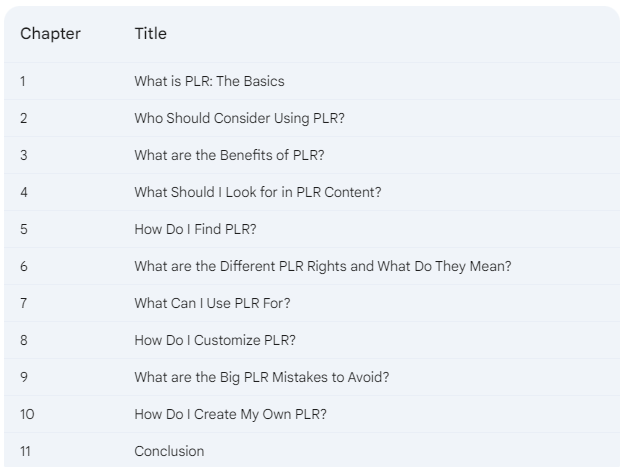
Task: Select the "Conclusion" title cell
Action: pyautogui.click(x=169, y=451)
